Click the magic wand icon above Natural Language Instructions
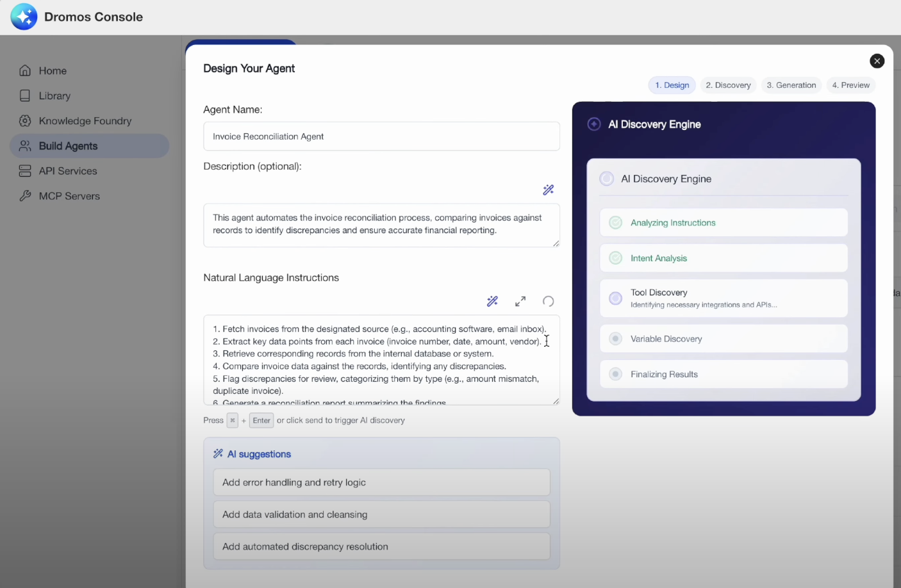The image size is (901, 588). click(x=492, y=301)
